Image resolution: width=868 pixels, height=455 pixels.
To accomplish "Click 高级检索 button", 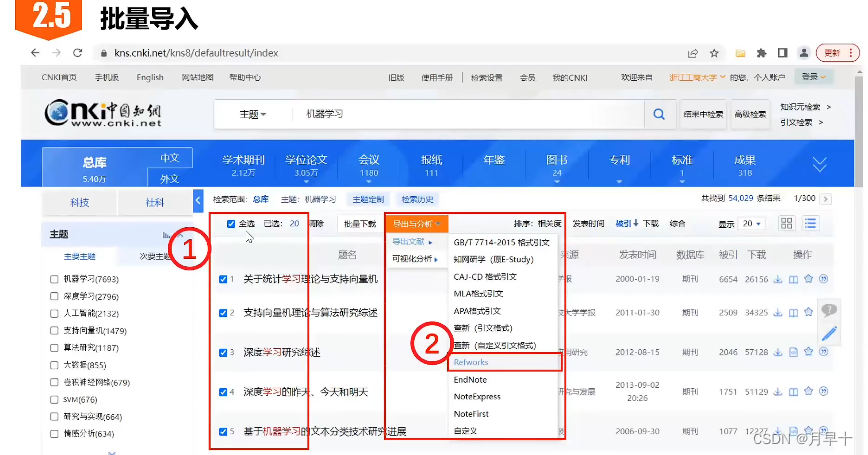I will tap(750, 114).
